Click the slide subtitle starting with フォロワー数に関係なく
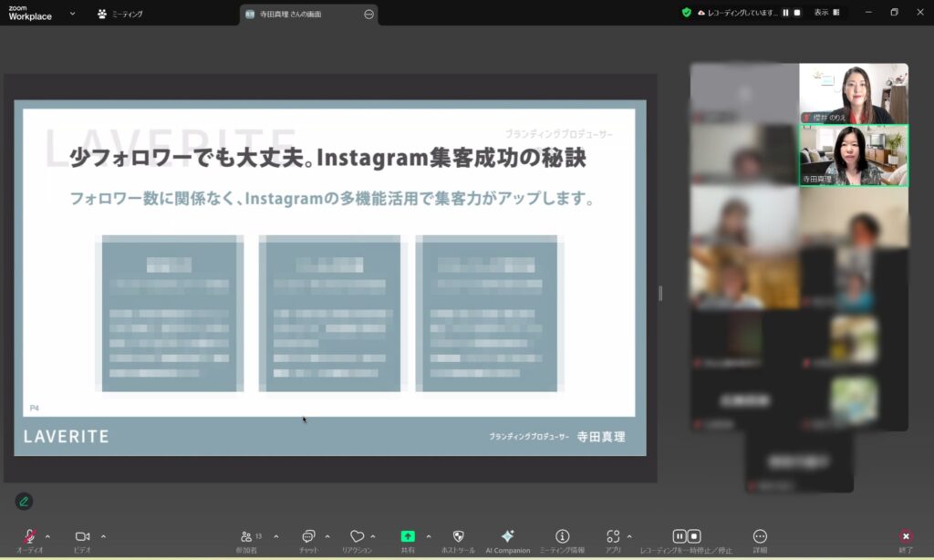 332,199
